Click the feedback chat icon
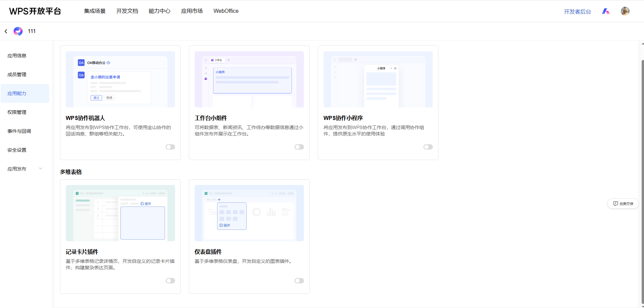 (x=616, y=204)
